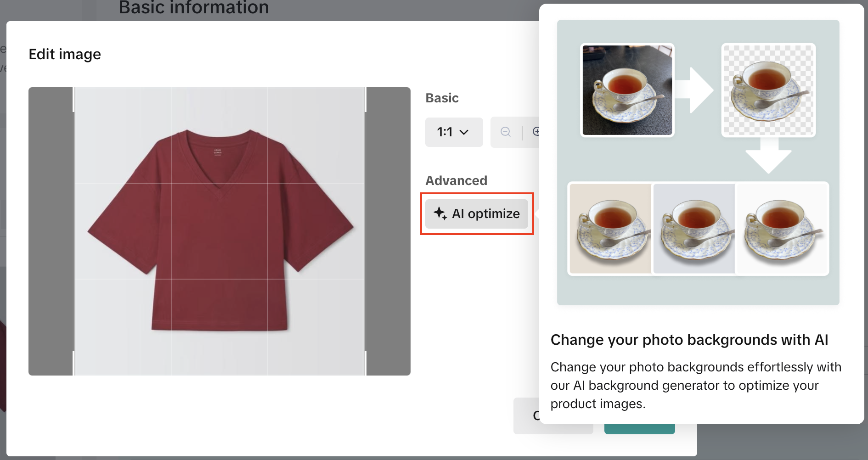This screenshot has width=868, height=460.
Task: Click the "Change your photo backgrounds with AI" heading
Action: [689, 340]
